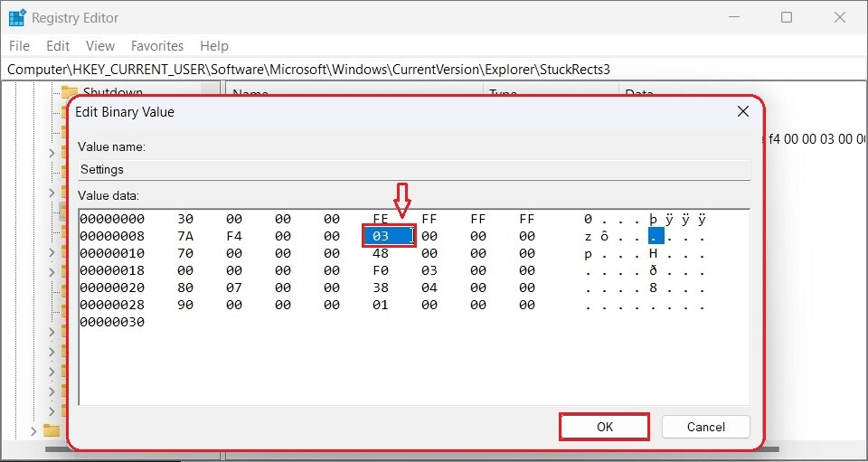Click the highlighted ASCII dot character
Viewport: 868px width, 462px height.
(656, 236)
